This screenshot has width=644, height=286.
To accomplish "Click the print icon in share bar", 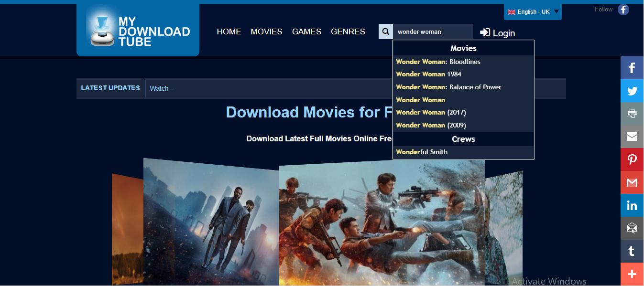I will tap(632, 114).
